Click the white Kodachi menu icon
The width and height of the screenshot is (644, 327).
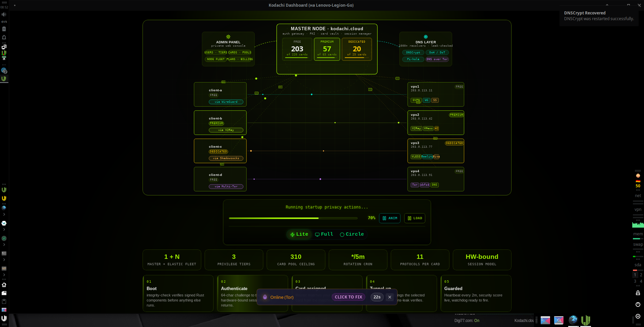pos(4,318)
